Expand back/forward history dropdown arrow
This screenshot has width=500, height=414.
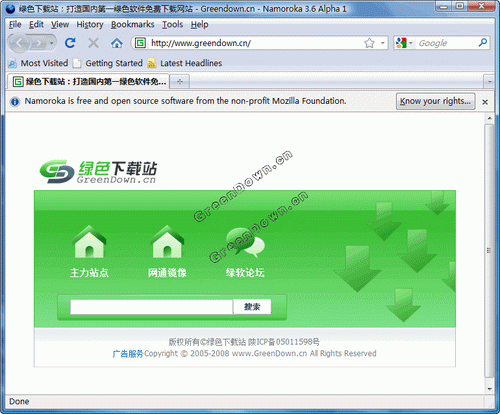click(x=51, y=43)
